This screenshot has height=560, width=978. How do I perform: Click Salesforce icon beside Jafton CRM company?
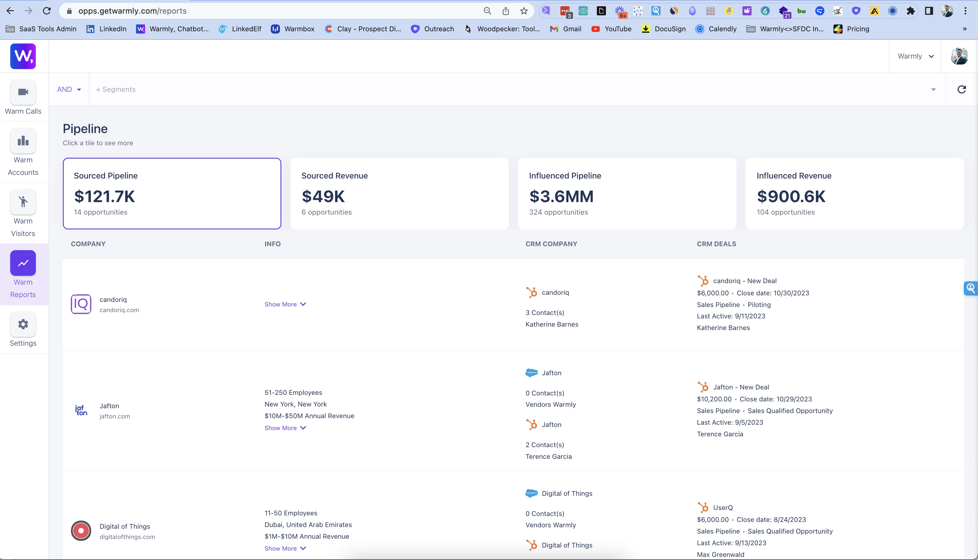(x=532, y=373)
